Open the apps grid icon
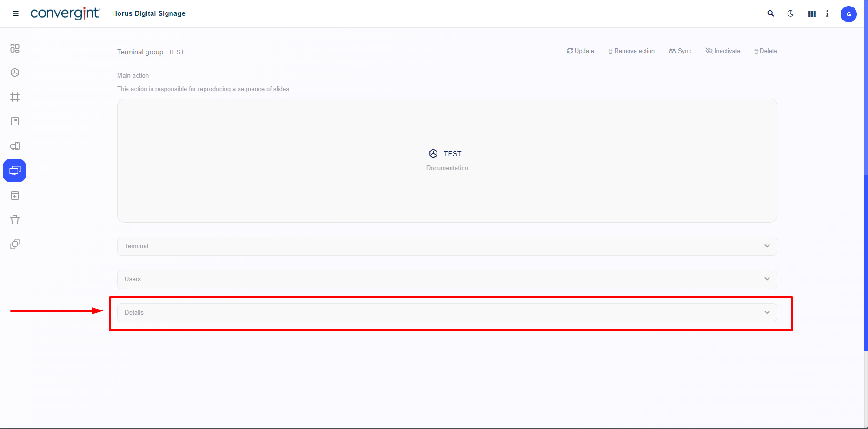The width and height of the screenshot is (868, 429). tap(812, 14)
